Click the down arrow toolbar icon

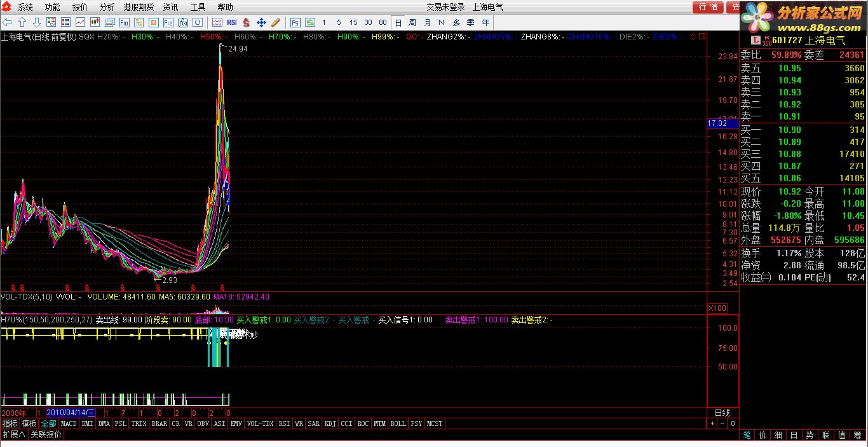point(37,22)
